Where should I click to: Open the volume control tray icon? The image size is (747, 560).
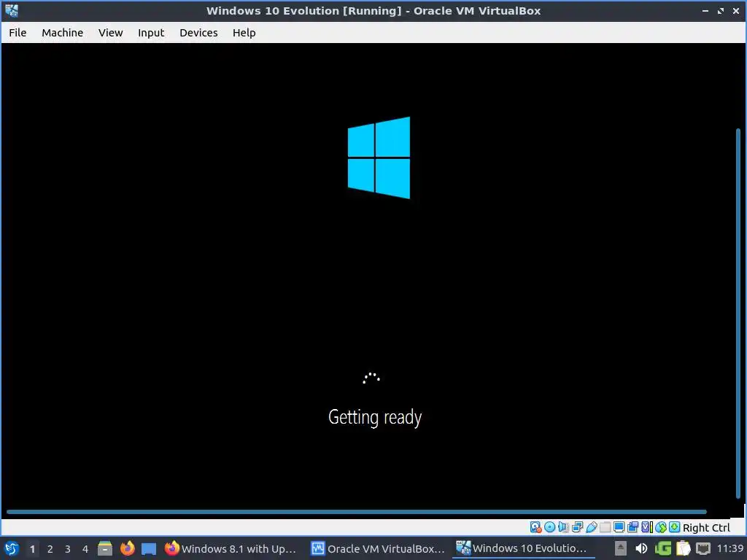coord(641,548)
